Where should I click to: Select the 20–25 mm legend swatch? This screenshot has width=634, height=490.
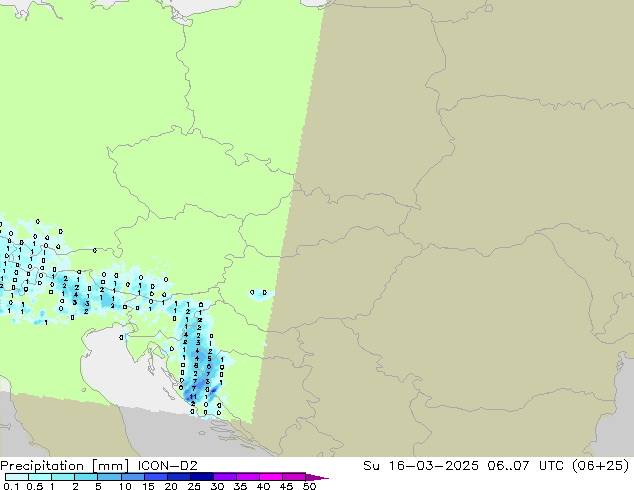(x=178, y=477)
